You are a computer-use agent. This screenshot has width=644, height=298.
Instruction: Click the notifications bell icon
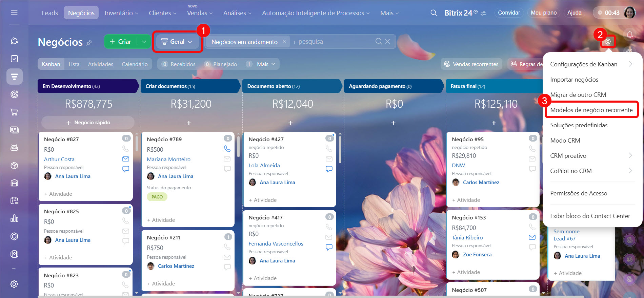pyautogui.click(x=629, y=35)
